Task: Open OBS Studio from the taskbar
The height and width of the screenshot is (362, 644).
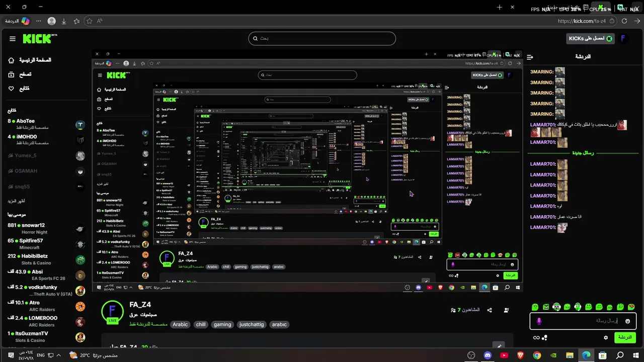Action: coord(471,355)
